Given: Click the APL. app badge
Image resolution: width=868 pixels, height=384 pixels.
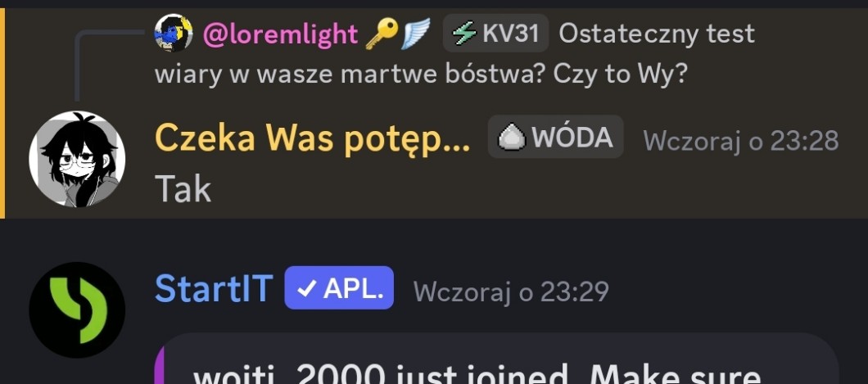Looking at the screenshot, I should 339,287.
